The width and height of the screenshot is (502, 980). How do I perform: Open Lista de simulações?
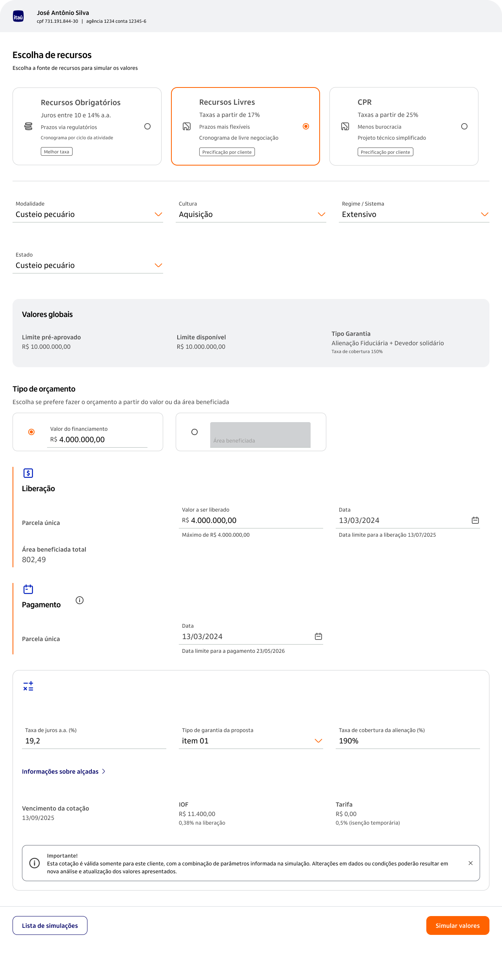coord(50,925)
